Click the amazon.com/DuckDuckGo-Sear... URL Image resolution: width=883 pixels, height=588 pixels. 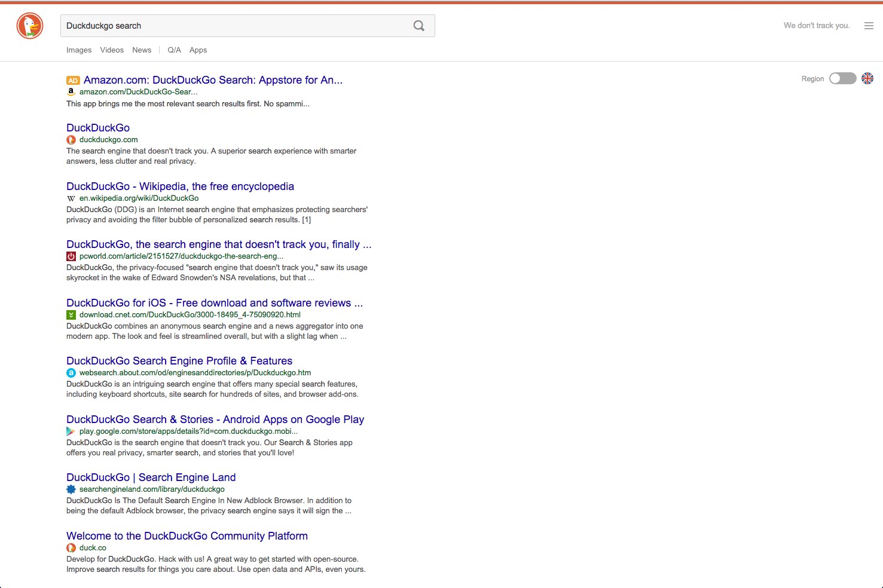(x=138, y=92)
